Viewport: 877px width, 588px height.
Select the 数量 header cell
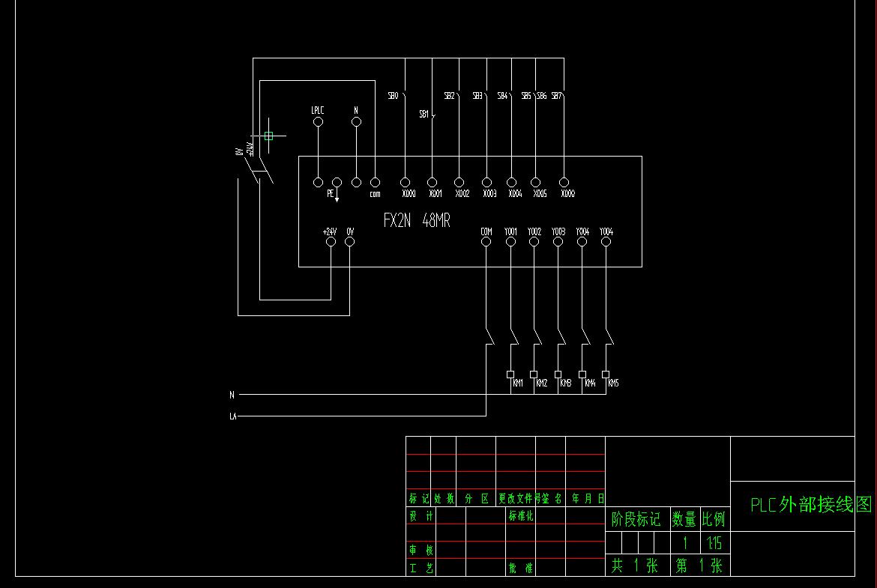(x=684, y=519)
